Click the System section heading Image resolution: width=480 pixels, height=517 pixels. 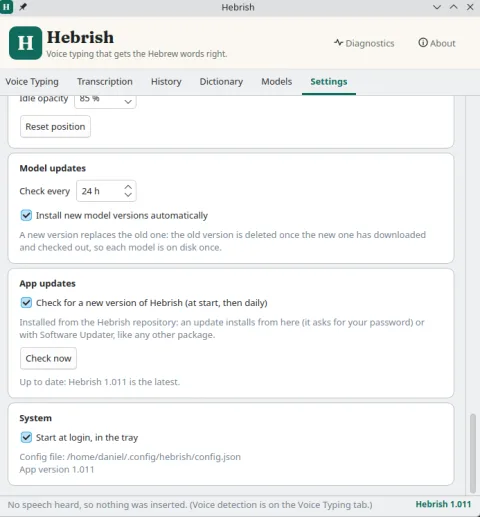tap(35, 418)
